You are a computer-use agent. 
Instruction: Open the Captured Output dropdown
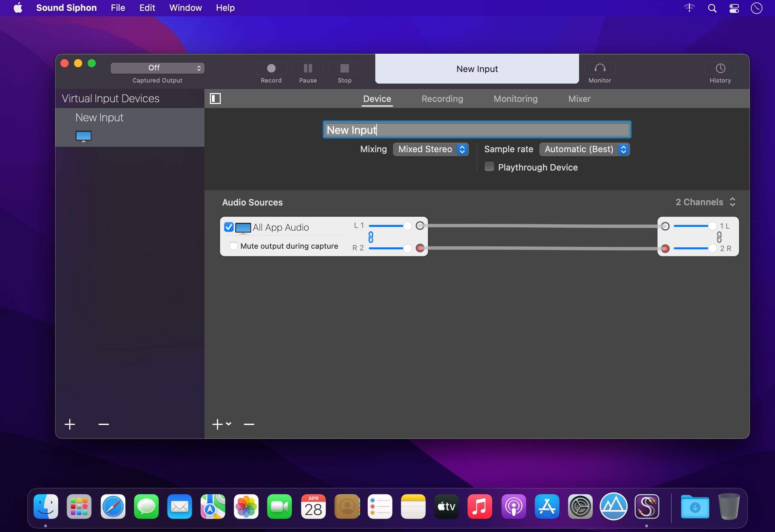pos(157,68)
